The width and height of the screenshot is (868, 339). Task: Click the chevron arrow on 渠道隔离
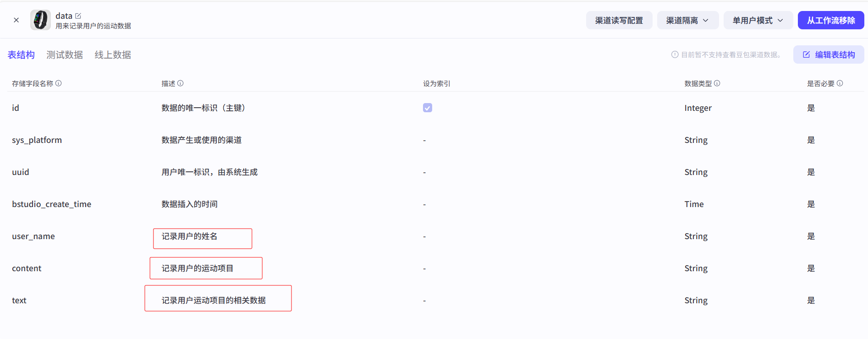point(706,20)
